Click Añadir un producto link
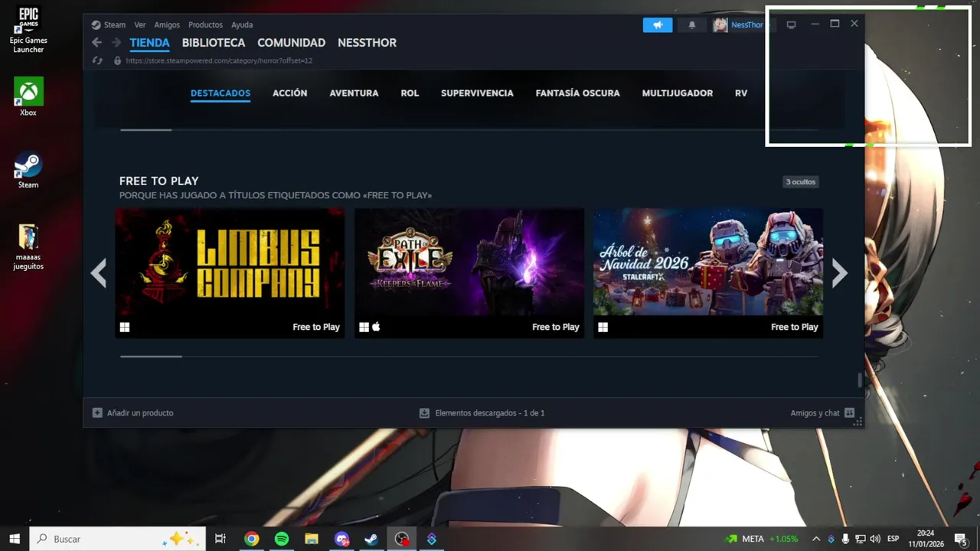This screenshot has width=980, height=551. [140, 412]
